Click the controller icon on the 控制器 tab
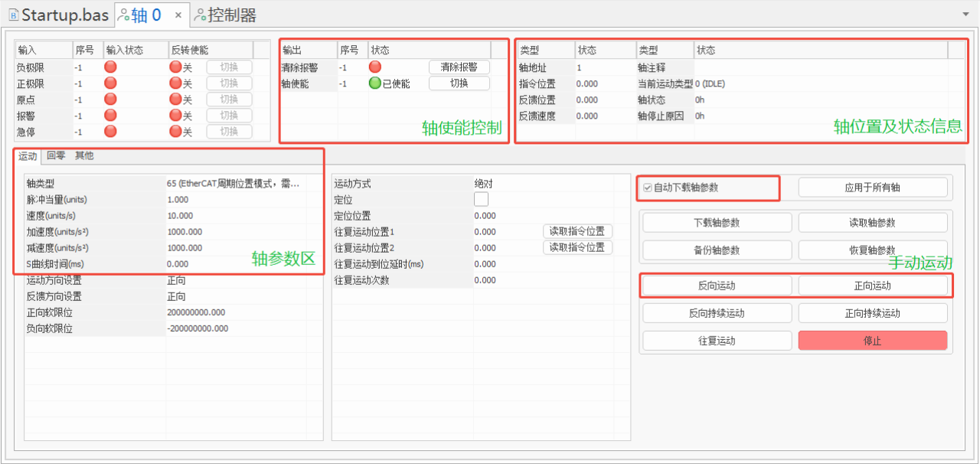The height and width of the screenshot is (464, 980). 200,15
